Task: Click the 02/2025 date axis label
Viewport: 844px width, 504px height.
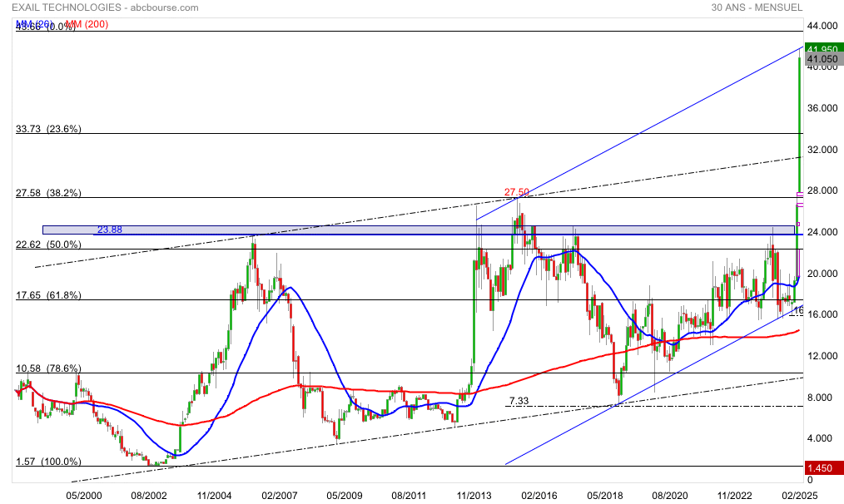Action: click(800, 495)
